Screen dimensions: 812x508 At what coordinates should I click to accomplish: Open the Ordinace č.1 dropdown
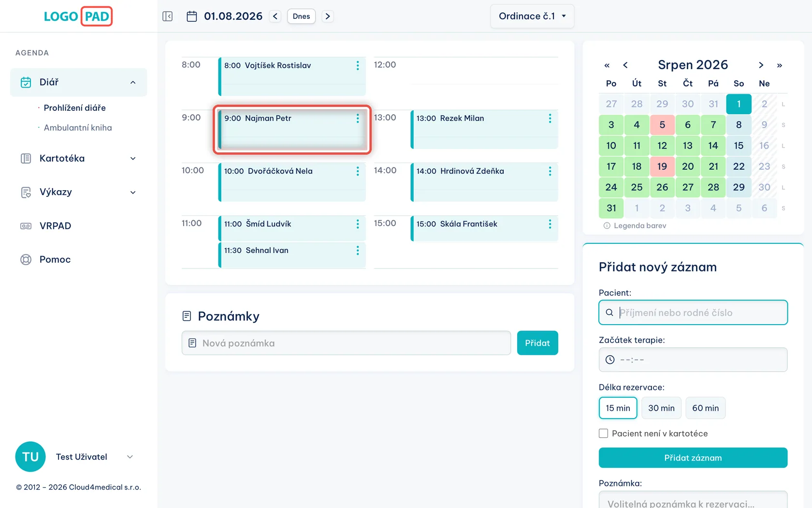[532, 16]
